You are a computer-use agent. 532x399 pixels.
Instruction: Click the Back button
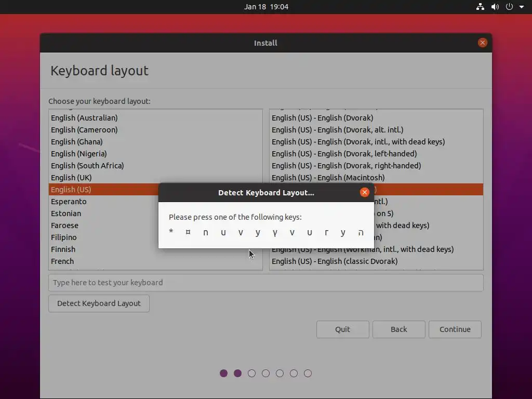tap(398, 329)
